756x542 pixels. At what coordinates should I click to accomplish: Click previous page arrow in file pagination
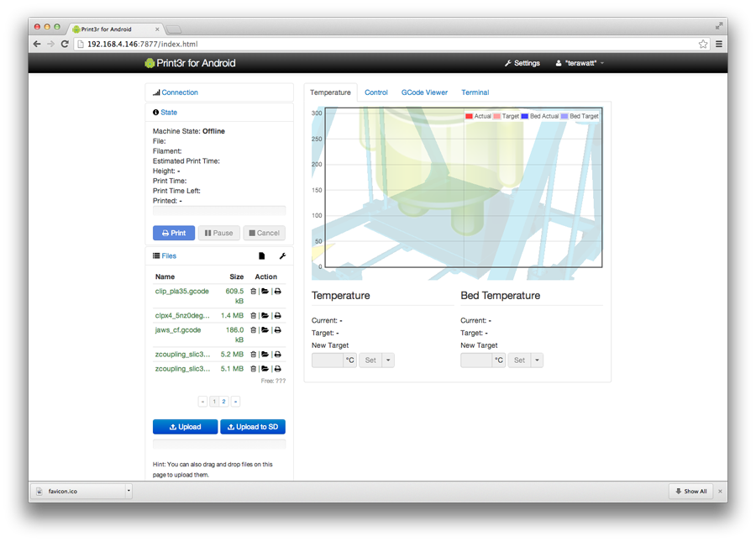point(203,401)
